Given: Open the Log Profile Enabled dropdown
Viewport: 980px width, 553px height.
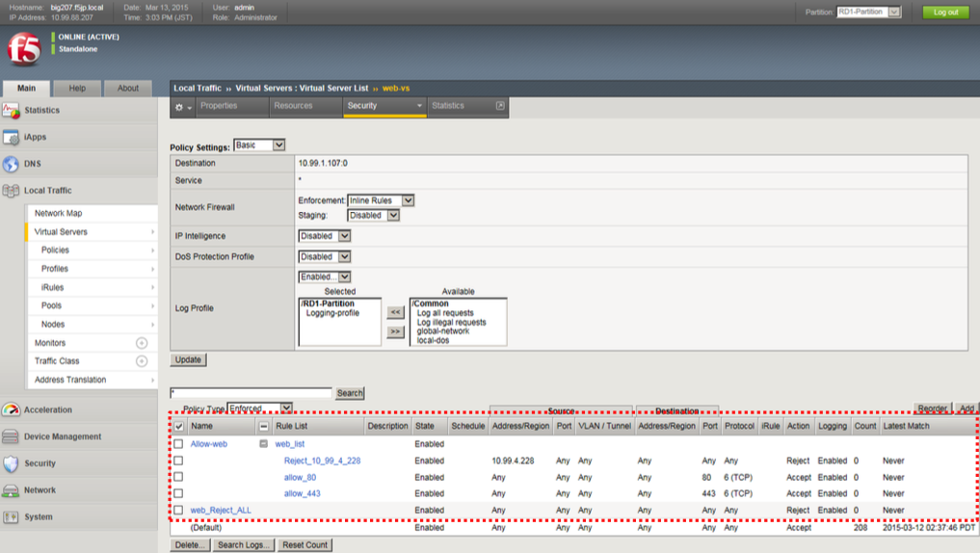Looking at the screenshot, I should [325, 276].
